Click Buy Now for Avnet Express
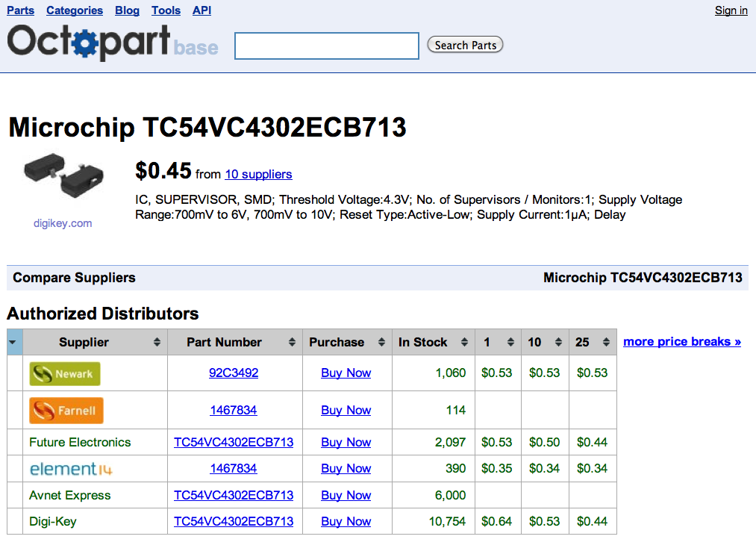 346,496
